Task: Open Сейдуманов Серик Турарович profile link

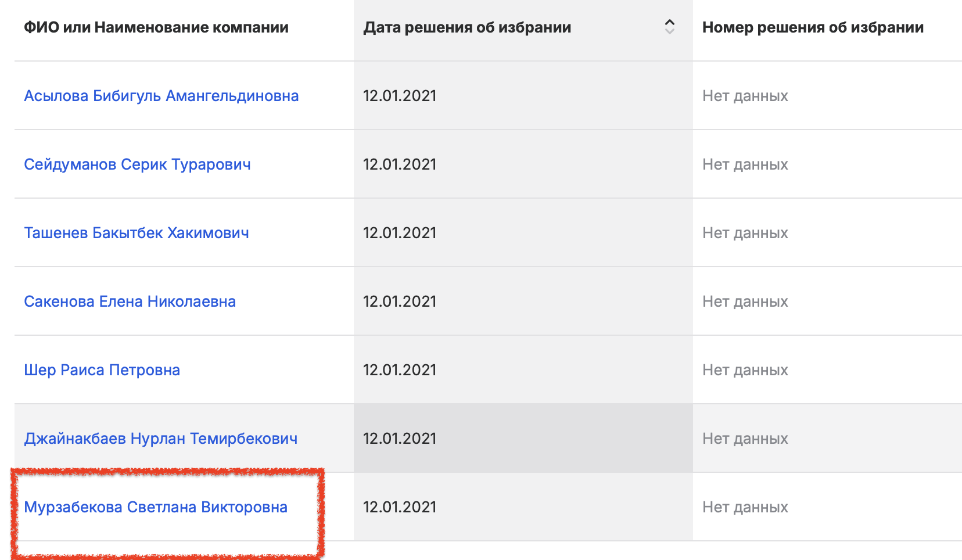Action: coord(137,164)
